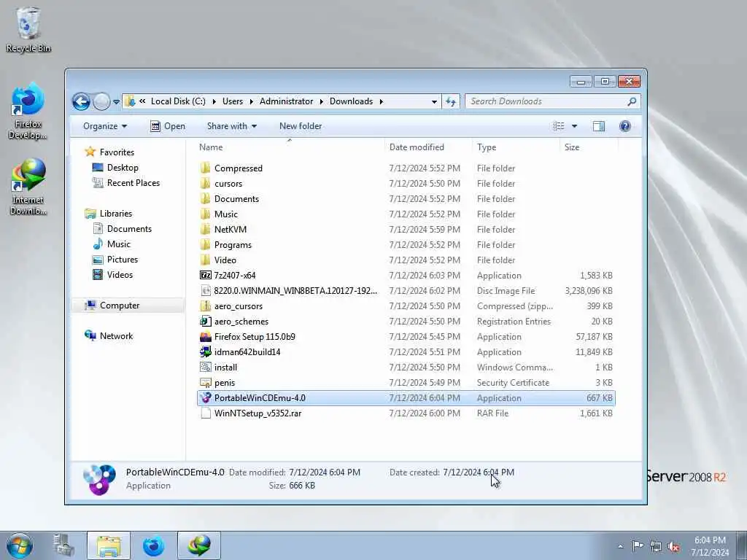Open Server Manager from the taskbar
Screen dimensions: 747x560
point(64,545)
